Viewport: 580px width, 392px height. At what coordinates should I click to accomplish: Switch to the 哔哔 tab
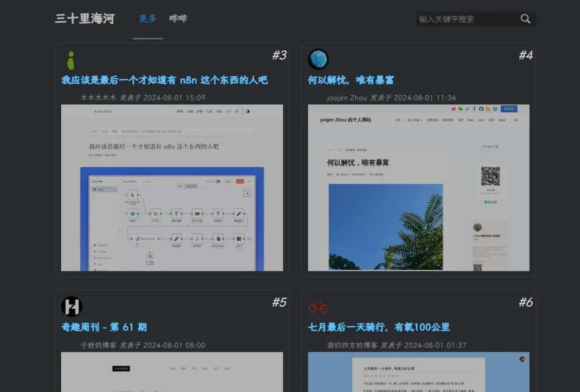tap(178, 19)
